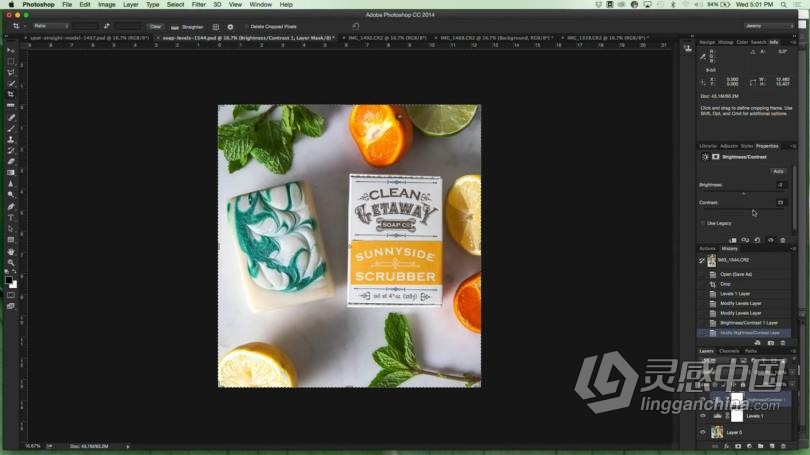
Task: Click the Clear button in options bar
Action: click(155, 26)
